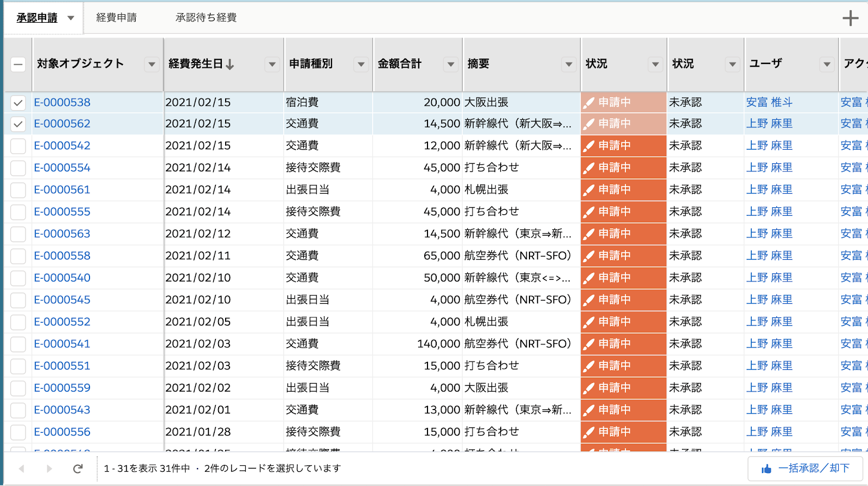Open 上野 麻里 user link in row E-0000562
This screenshot has height=486, width=868.
point(769,124)
